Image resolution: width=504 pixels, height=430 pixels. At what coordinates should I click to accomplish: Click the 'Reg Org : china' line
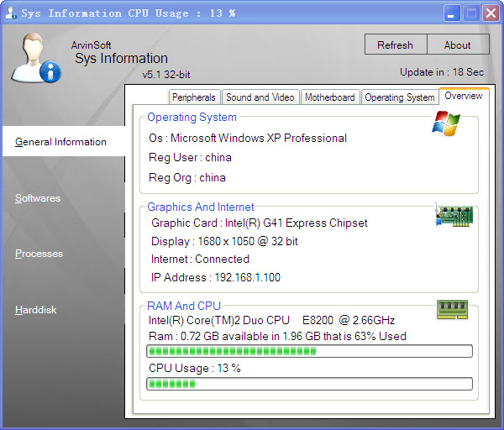pyautogui.click(x=187, y=178)
